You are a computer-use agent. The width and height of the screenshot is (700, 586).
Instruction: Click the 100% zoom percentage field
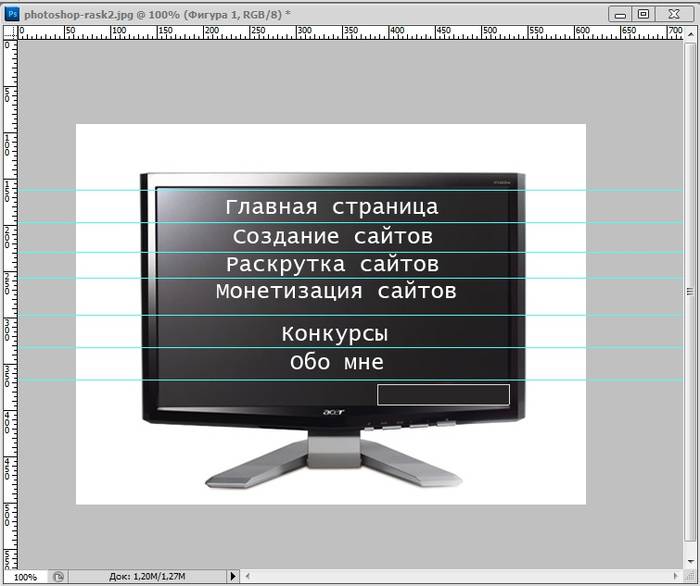(24, 577)
